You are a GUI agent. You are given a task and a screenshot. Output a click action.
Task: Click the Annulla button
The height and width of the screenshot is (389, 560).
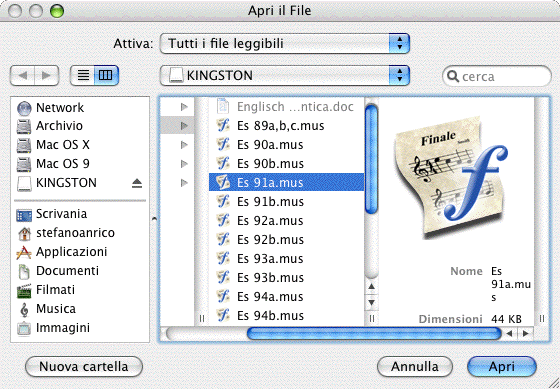[415, 366]
